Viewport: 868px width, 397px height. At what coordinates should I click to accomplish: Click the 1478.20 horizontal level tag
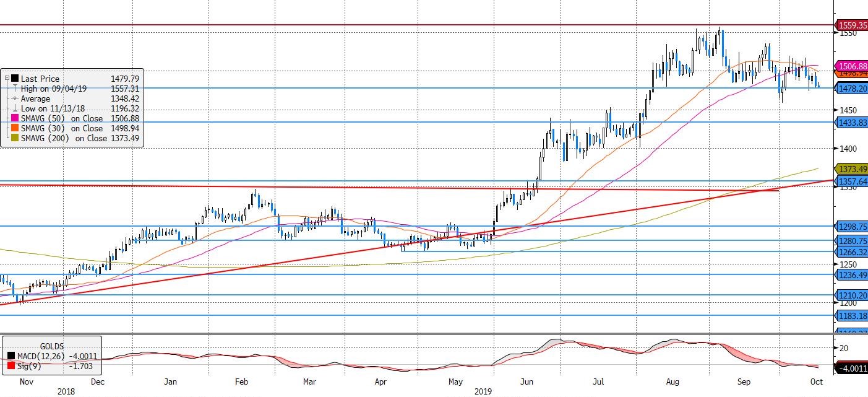point(851,89)
